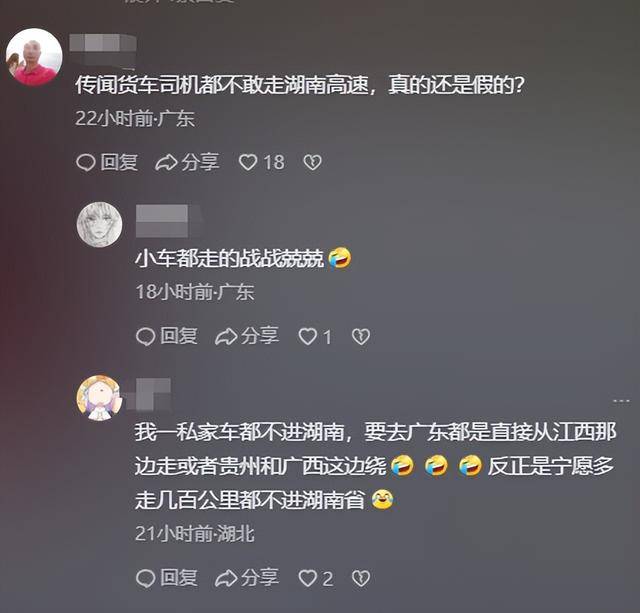Like the comment with 18 likes

tap(262, 162)
